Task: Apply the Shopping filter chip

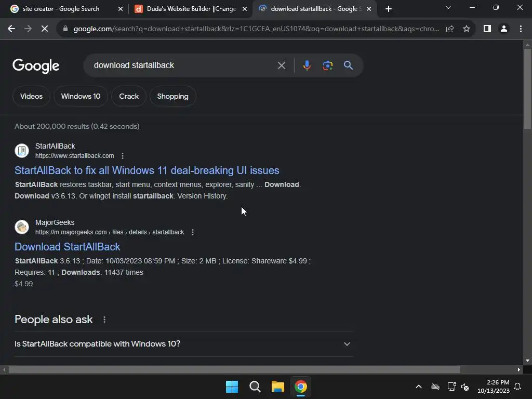Action: (172, 96)
